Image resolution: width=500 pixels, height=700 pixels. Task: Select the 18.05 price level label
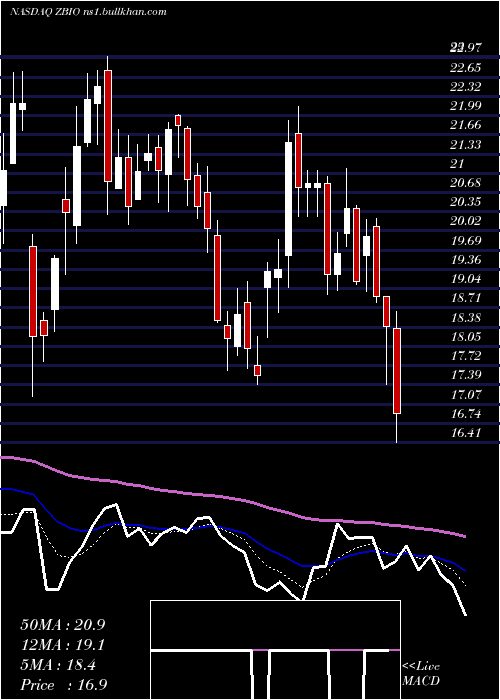[466, 337]
